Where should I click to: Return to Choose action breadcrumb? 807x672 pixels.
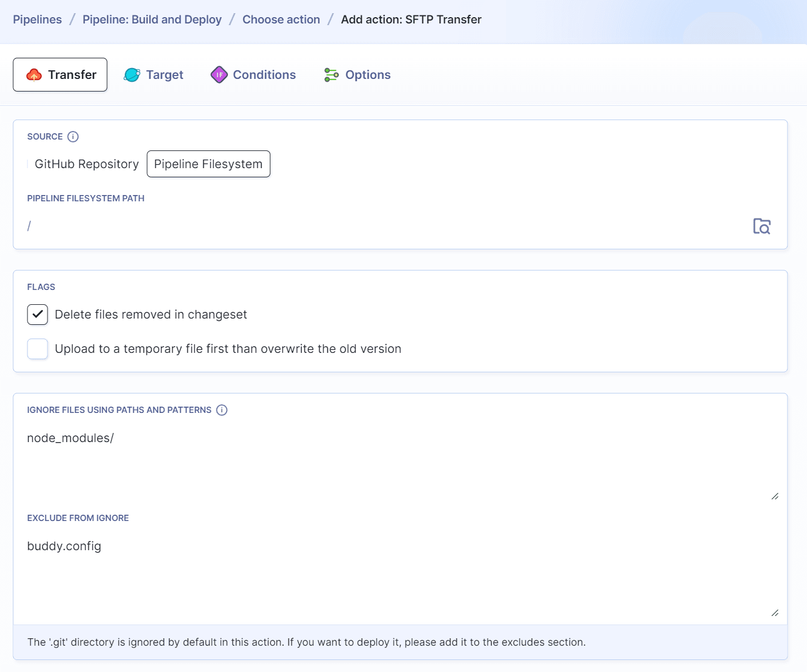pyautogui.click(x=281, y=19)
